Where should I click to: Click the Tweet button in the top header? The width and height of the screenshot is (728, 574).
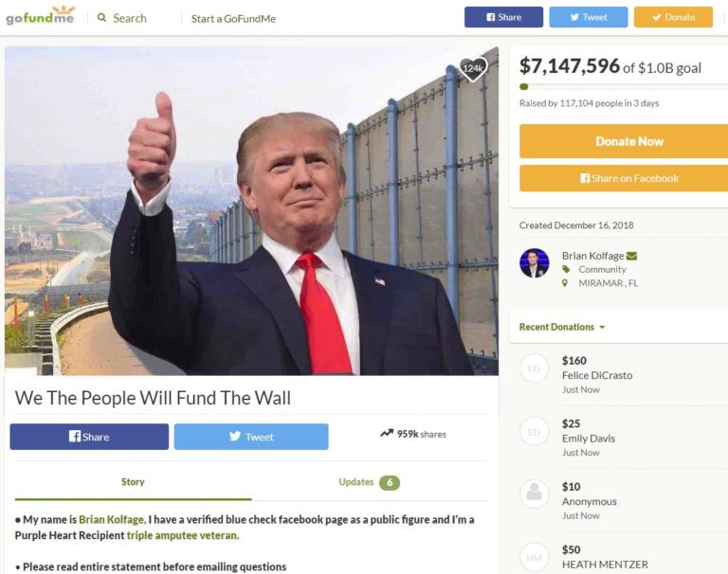pos(589,17)
